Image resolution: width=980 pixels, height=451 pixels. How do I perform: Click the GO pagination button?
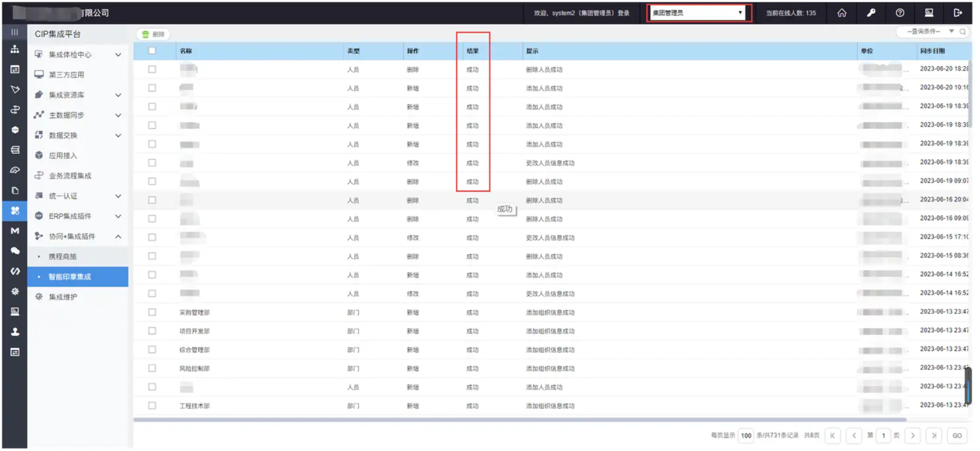[x=957, y=436]
